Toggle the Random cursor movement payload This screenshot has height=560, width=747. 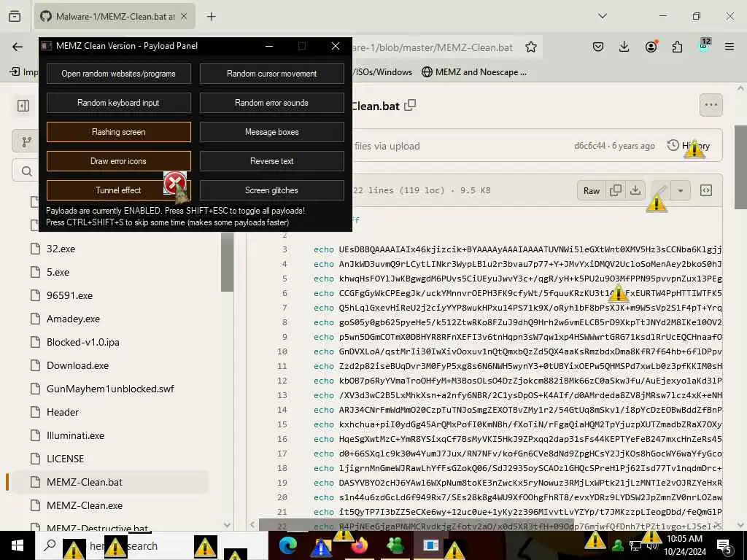271,74
